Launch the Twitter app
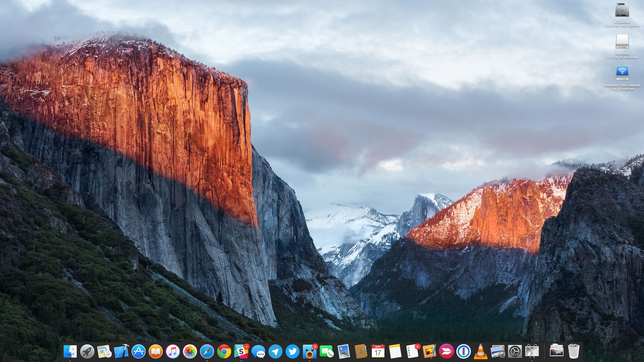 pos(293,351)
